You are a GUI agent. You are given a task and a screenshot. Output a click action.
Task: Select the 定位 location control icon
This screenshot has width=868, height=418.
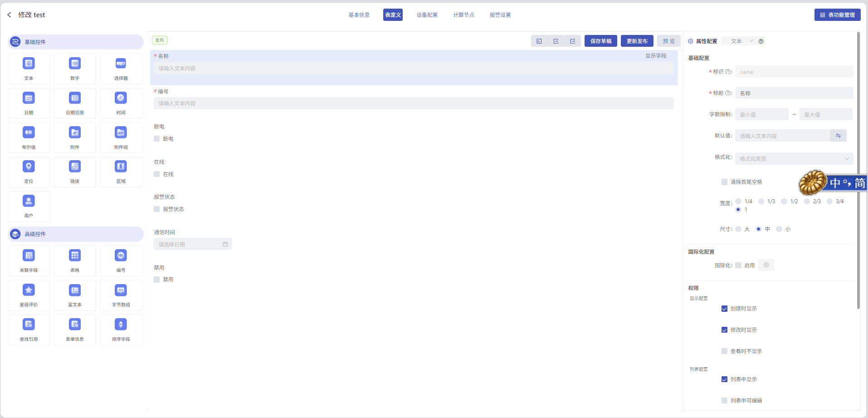pos(29,167)
